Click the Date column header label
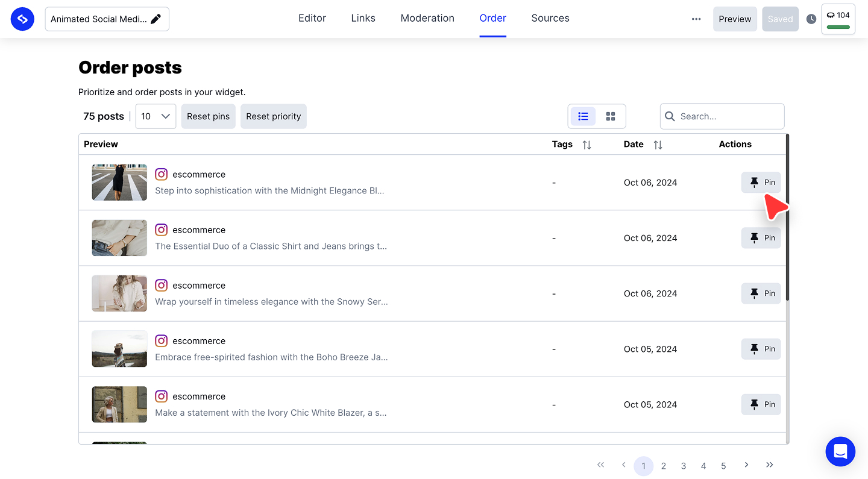868x479 pixels. point(634,144)
